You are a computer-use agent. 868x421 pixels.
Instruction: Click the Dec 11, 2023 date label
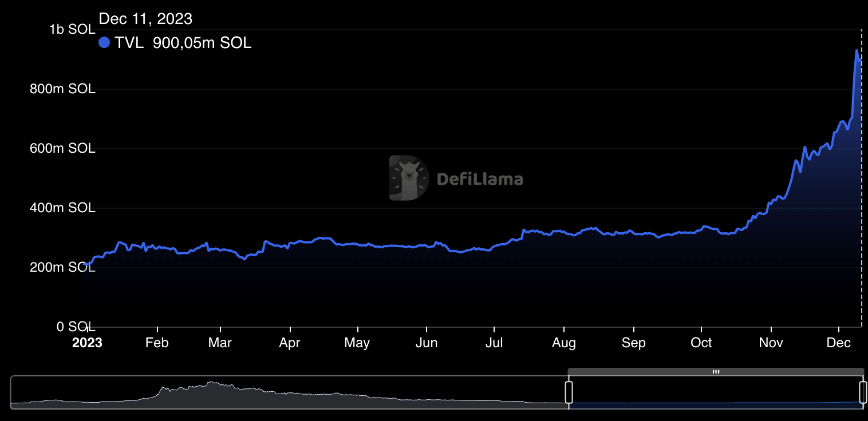pyautogui.click(x=145, y=19)
